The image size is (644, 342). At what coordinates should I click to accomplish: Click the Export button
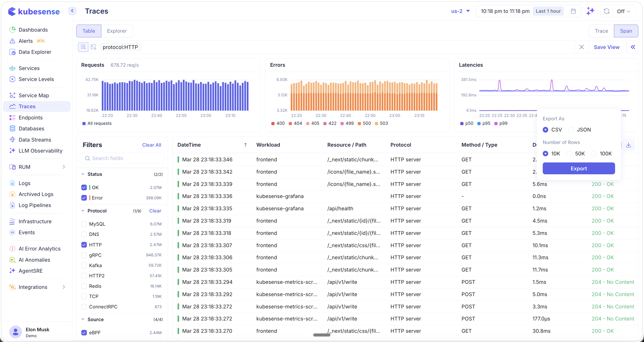pyautogui.click(x=578, y=168)
